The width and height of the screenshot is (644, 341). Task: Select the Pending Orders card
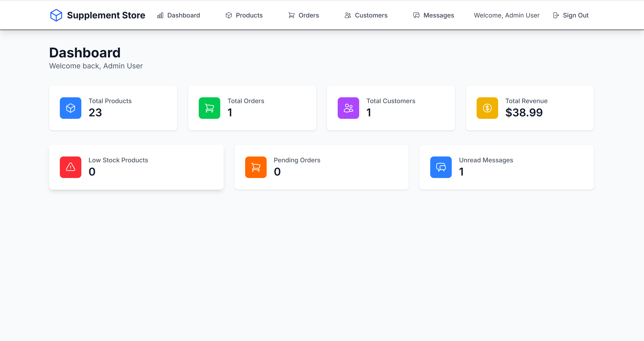coord(321,167)
